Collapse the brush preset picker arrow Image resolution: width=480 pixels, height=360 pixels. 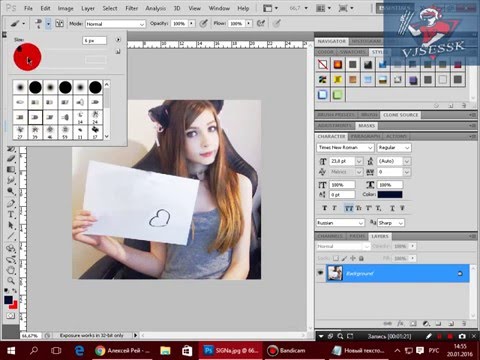point(48,24)
